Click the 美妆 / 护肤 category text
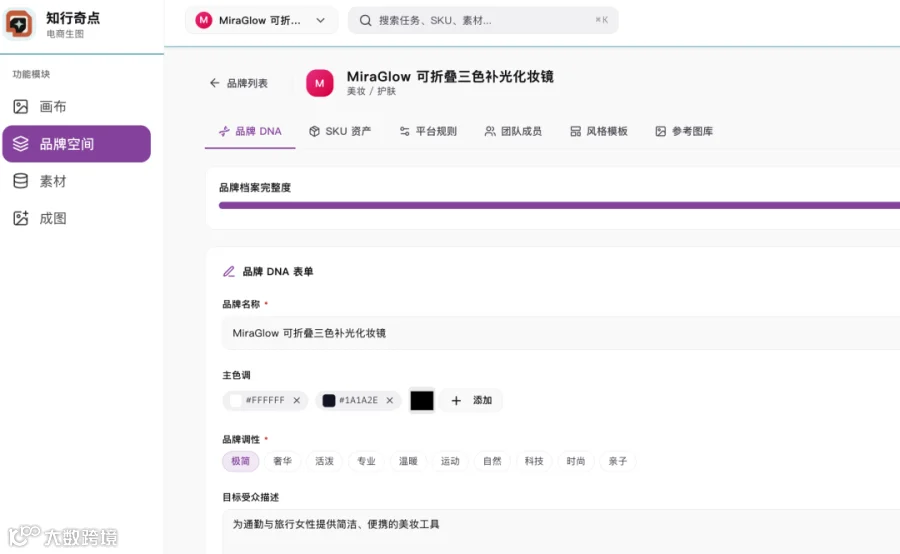Screen dimensions: 900x554 point(371,91)
